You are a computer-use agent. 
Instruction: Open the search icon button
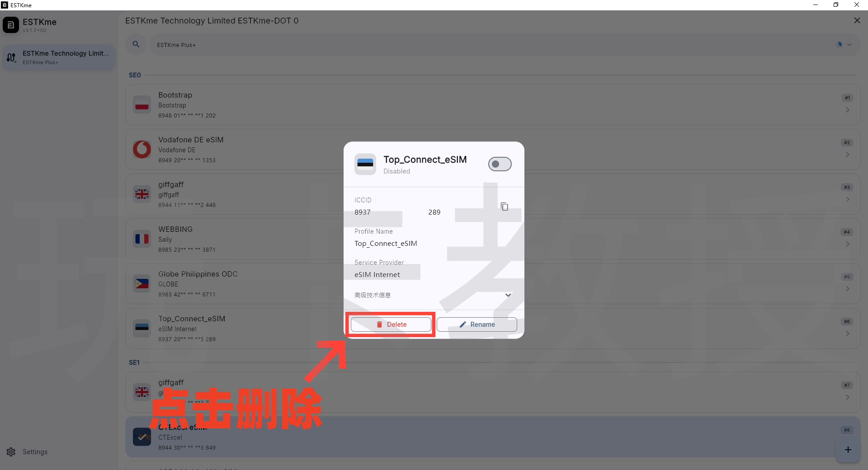pyautogui.click(x=136, y=44)
